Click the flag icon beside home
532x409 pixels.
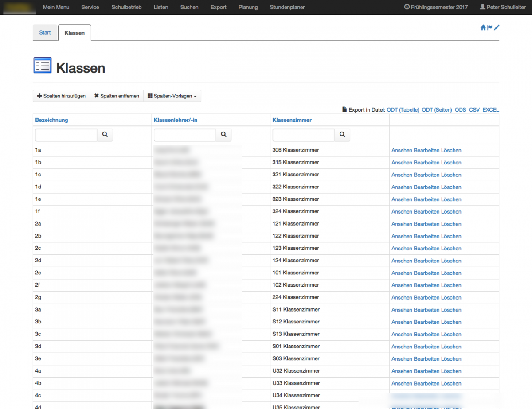click(490, 27)
